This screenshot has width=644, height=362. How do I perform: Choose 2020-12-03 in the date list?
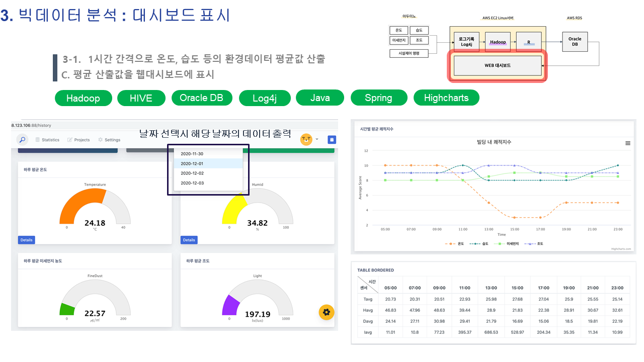(192, 183)
